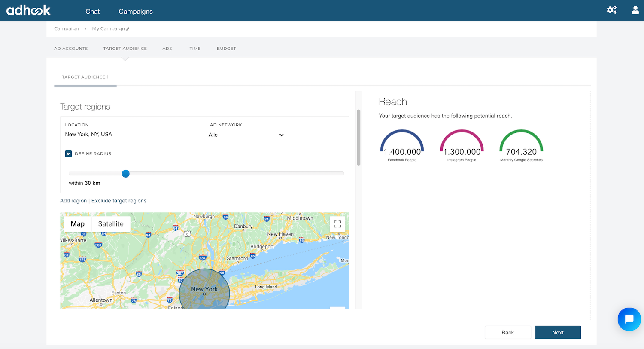Viewport: 644px width, 349px height.
Task: Click the 'within 30 km' radius text
Action: (x=85, y=183)
